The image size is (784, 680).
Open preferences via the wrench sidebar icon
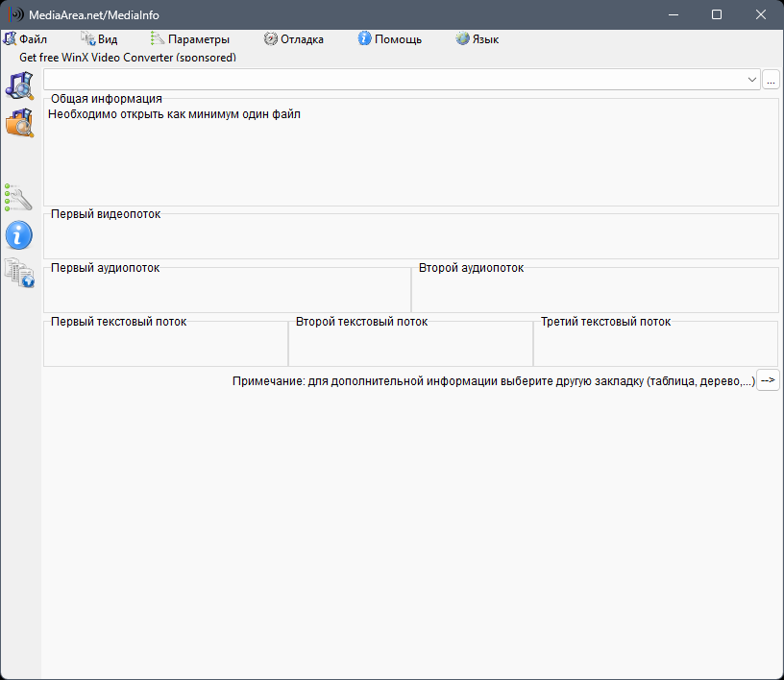point(19,198)
